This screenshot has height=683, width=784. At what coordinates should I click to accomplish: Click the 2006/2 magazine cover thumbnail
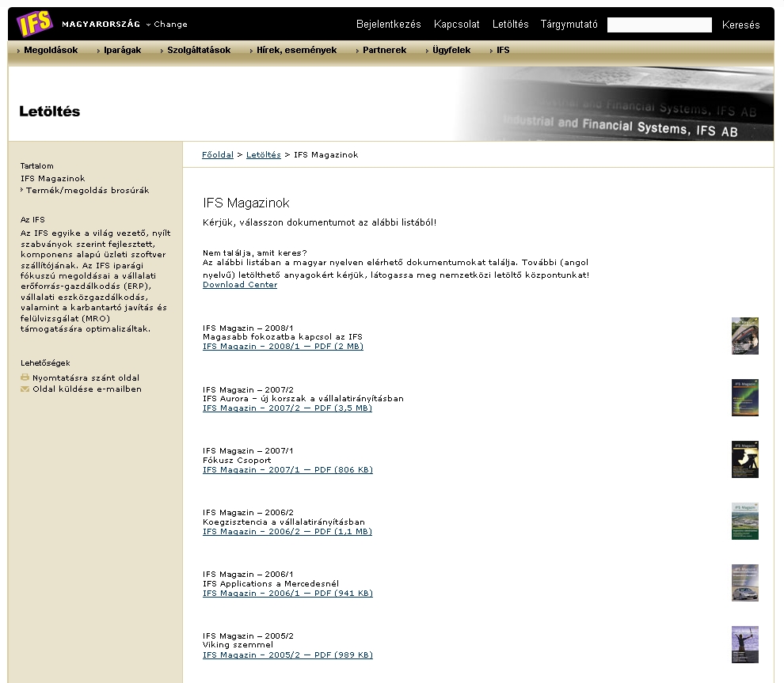tap(745, 521)
